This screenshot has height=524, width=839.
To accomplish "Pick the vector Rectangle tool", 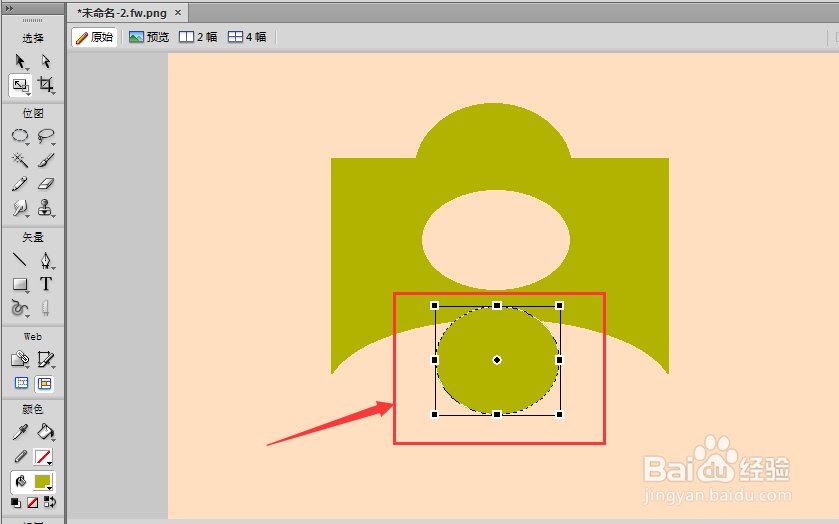I will point(20,284).
